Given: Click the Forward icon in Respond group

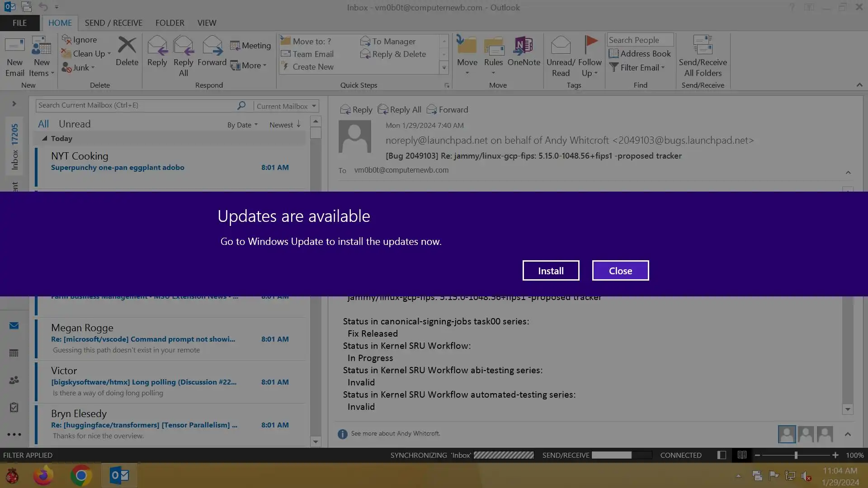Looking at the screenshot, I should click(212, 46).
